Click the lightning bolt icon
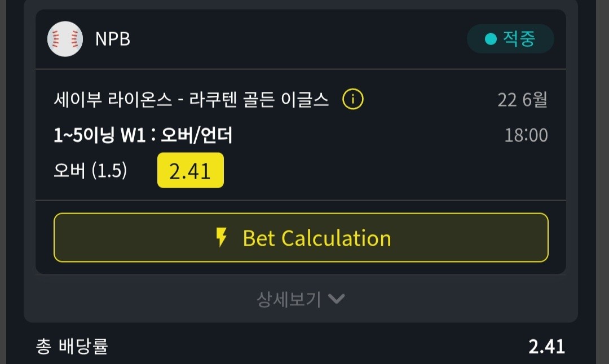This screenshot has width=609, height=364. (222, 237)
